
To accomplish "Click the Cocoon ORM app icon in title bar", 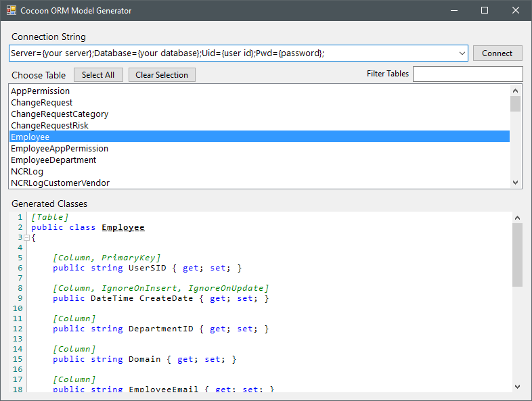I will coord(12,10).
